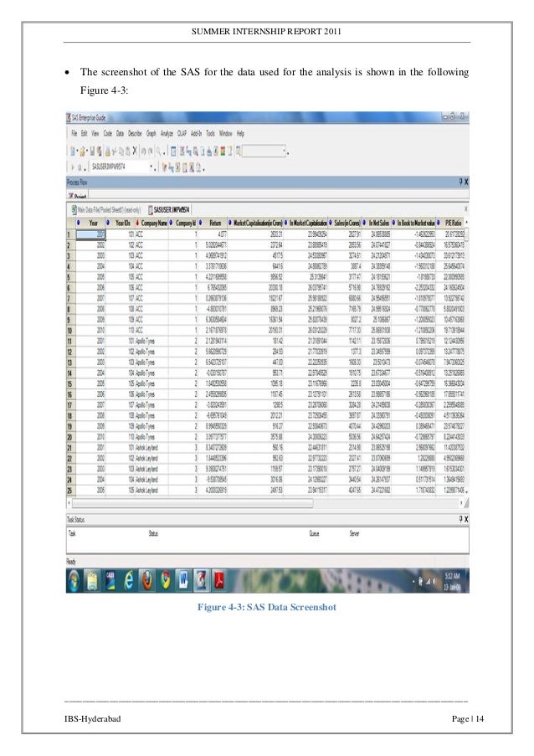Click the Status column in Task Status
The width and height of the screenshot is (534, 756).
[153, 533]
